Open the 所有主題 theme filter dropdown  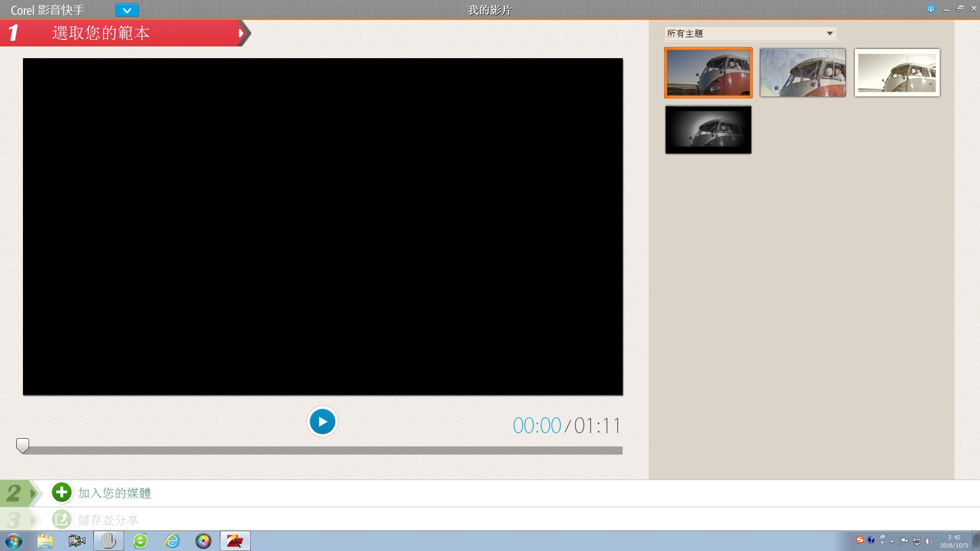click(750, 34)
